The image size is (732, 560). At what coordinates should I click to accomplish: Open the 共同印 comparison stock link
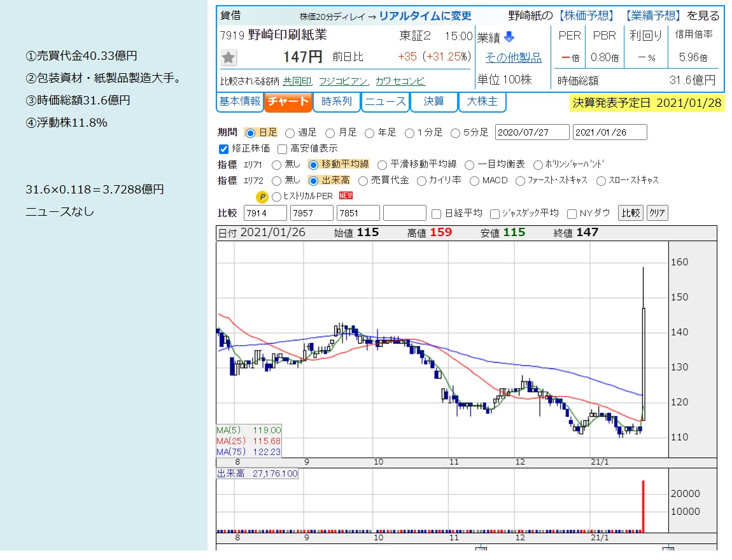[297, 81]
